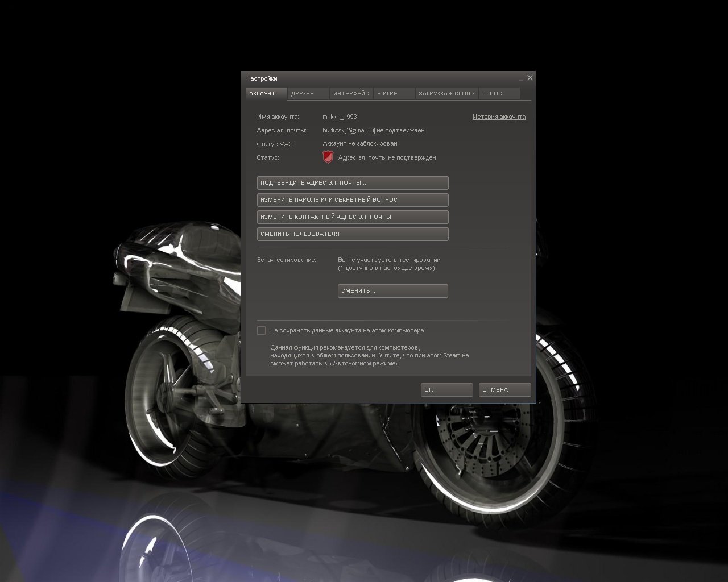The width and height of the screenshot is (728, 582).
Task: Click 'Вы не участвуете в тестировании' text
Action: (389, 260)
